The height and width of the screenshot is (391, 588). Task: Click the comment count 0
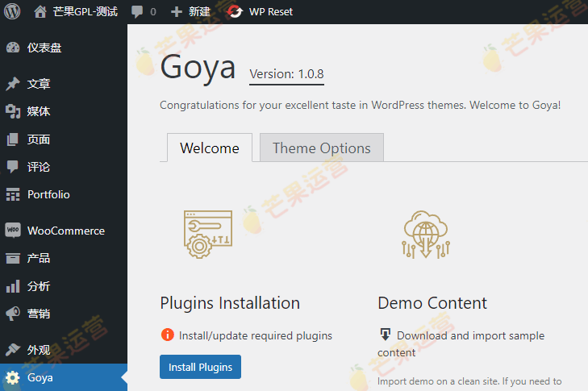[153, 12]
